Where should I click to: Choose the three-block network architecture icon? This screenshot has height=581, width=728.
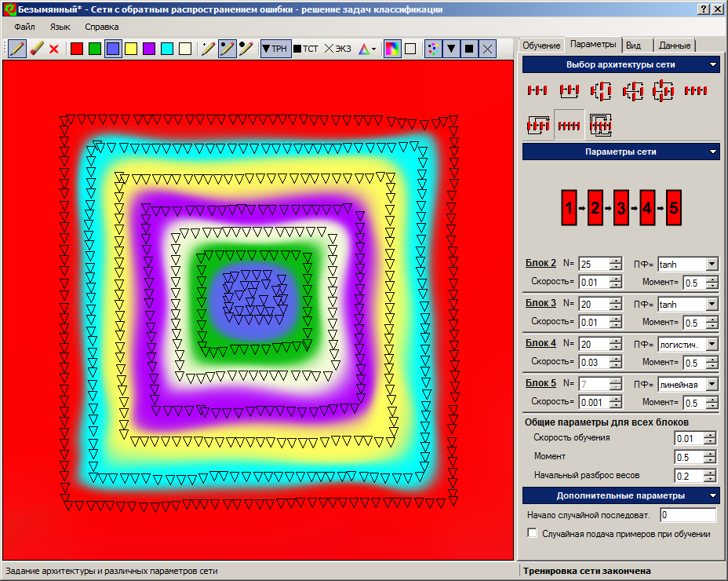click(x=537, y=91)
